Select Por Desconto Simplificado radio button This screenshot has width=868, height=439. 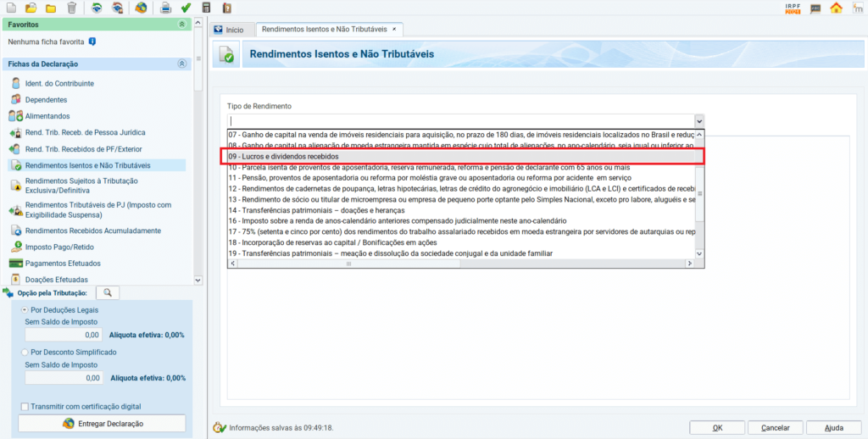[25, 352]
